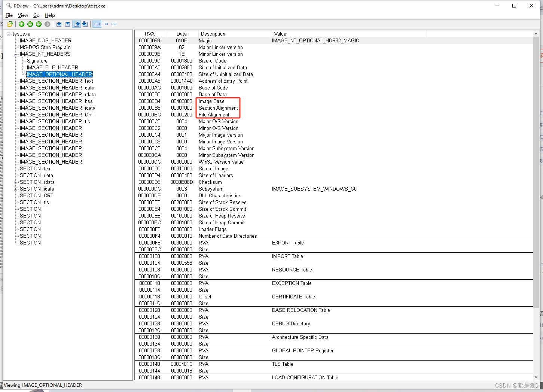Open the View menu

point(23,15)
